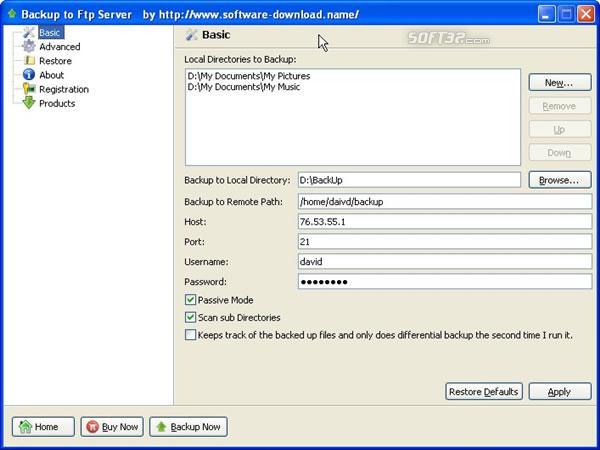Click Browse... for local backup directory
Image resolution: width=600 pixels, height=450 pixels.
[x=560, y=180]
